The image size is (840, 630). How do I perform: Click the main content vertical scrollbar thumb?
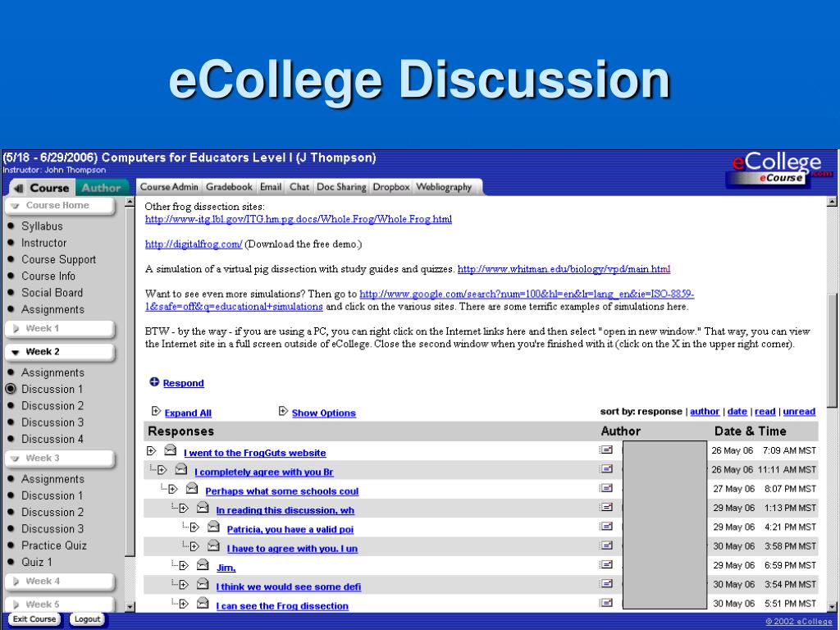[832, 351]
